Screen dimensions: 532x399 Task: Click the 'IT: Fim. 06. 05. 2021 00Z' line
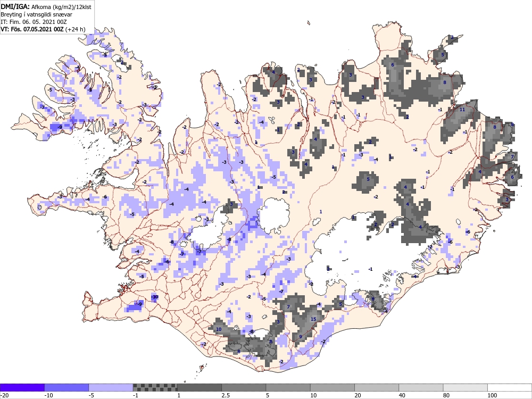tap(34, 22)
